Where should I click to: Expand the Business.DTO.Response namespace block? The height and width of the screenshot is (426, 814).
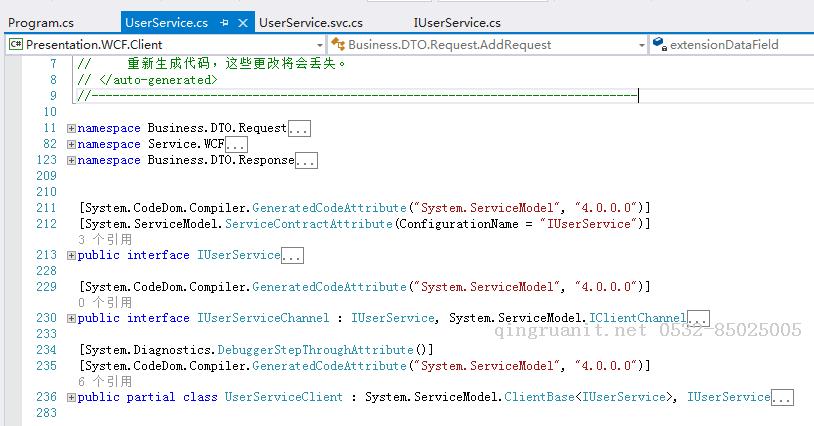[71, 161]
